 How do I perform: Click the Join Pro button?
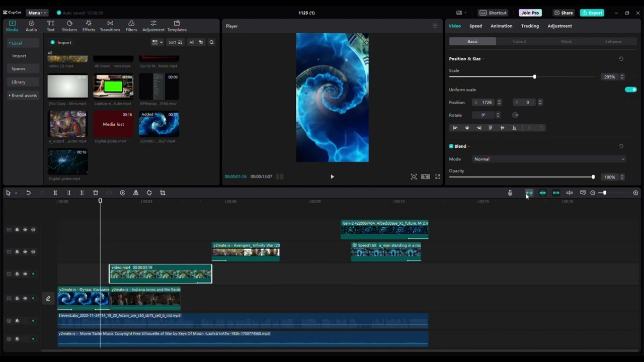530,13
